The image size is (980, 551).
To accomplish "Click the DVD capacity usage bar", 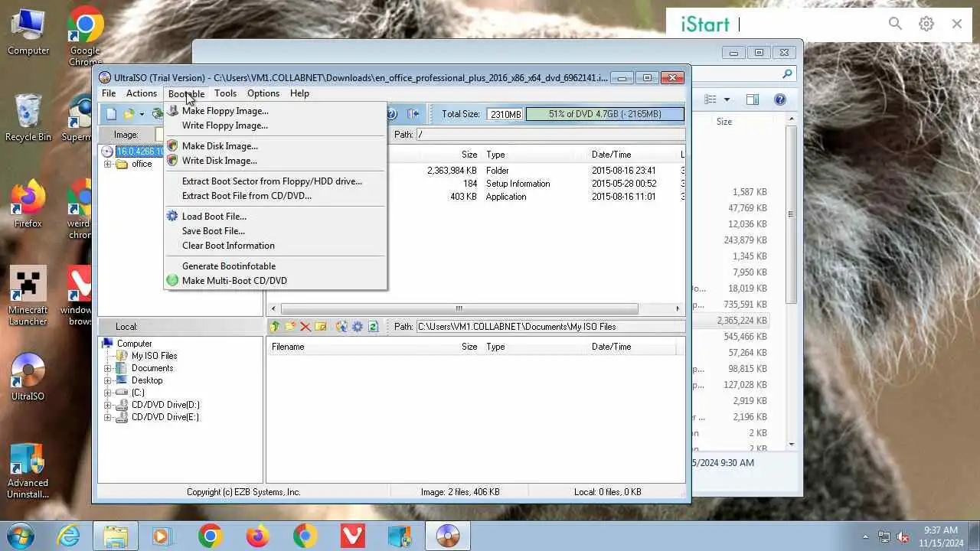I will 605,114.
